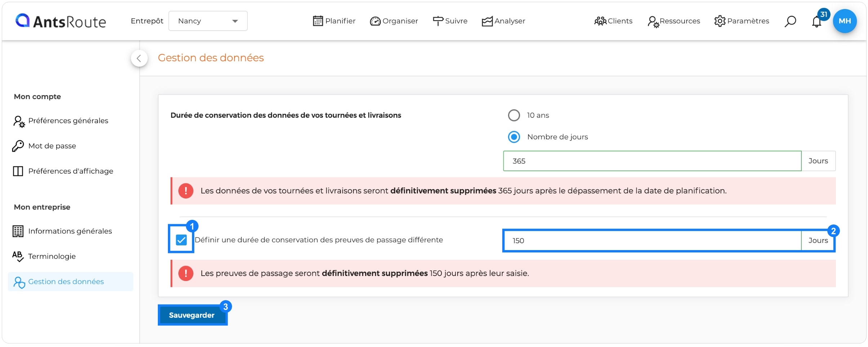
Task: Open the Suivre menu
Action: tap(456, 21)
